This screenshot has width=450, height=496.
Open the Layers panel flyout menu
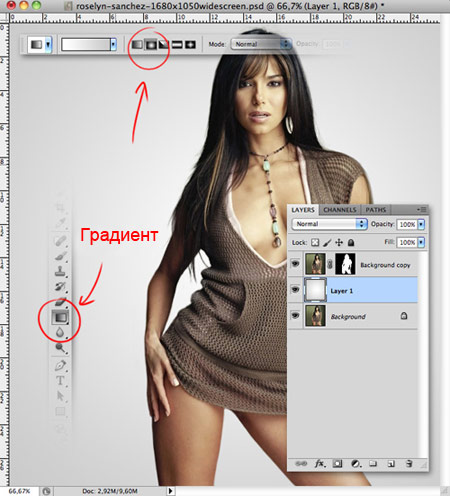pos(422,209)
